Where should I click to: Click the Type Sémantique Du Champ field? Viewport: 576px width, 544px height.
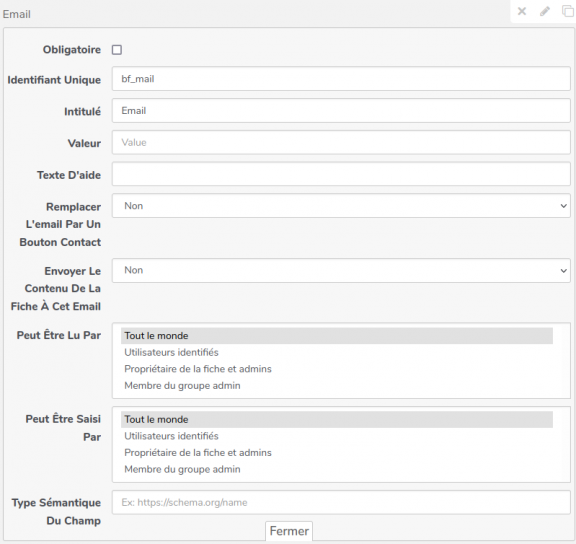click(x=341, y=502)
